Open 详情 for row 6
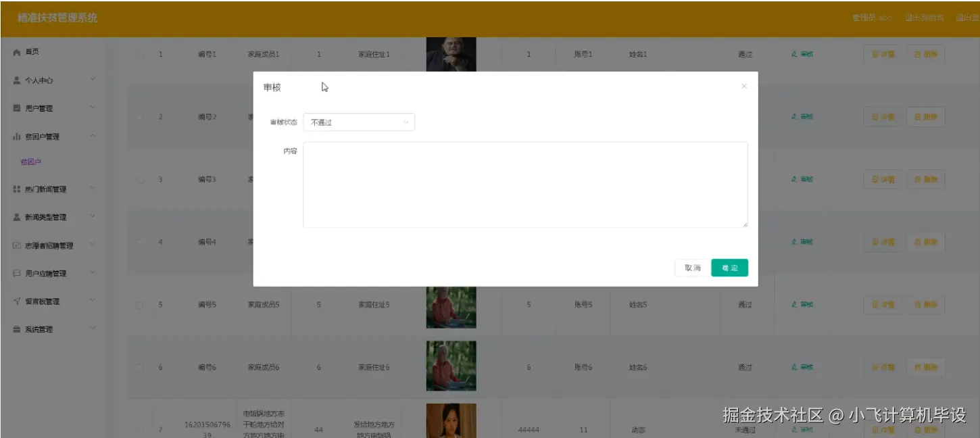980x438 pixels. (883, 367)
